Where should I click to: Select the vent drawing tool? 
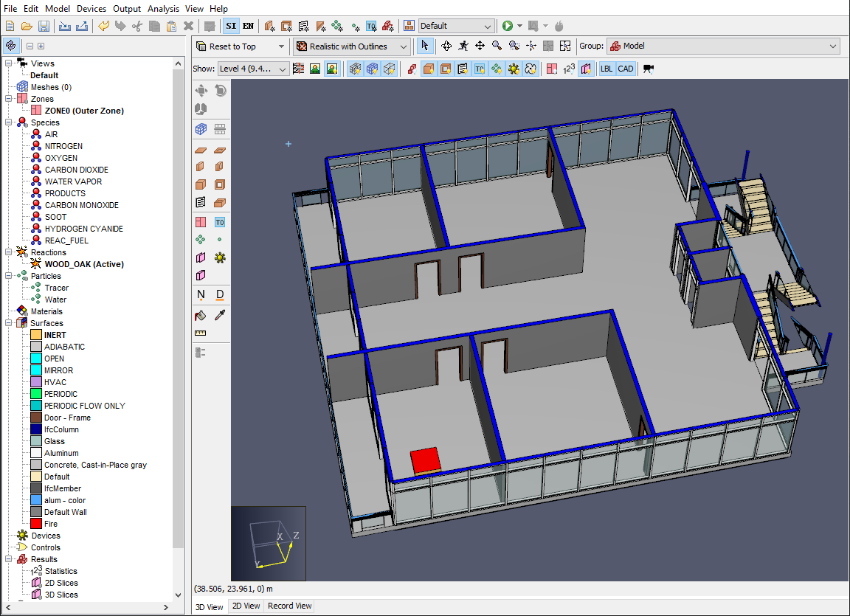pos(201,203)
